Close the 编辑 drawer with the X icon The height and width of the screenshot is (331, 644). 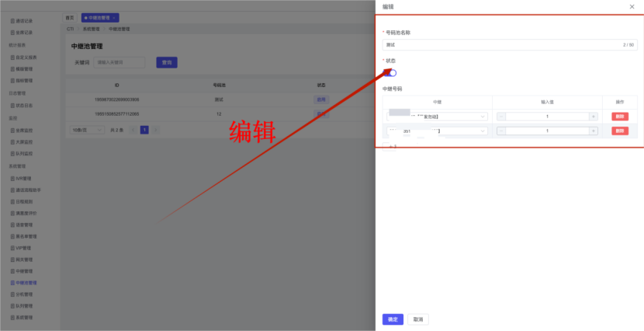click(632, 6)
